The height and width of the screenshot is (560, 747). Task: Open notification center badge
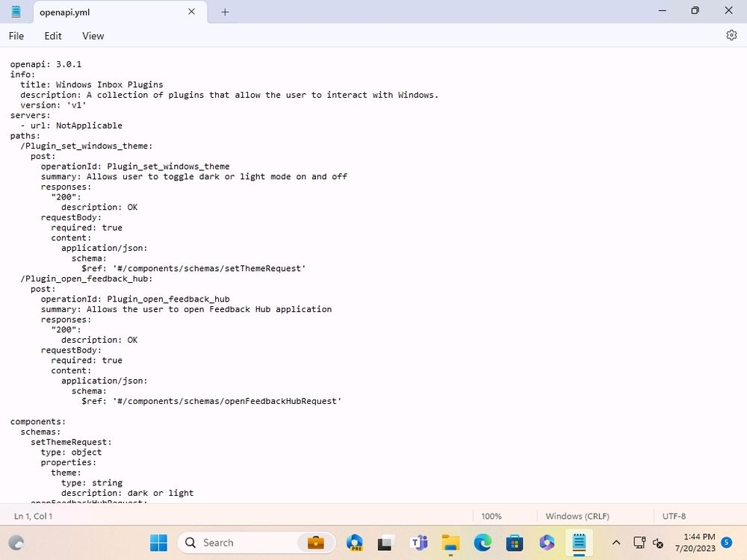(727, 542)
